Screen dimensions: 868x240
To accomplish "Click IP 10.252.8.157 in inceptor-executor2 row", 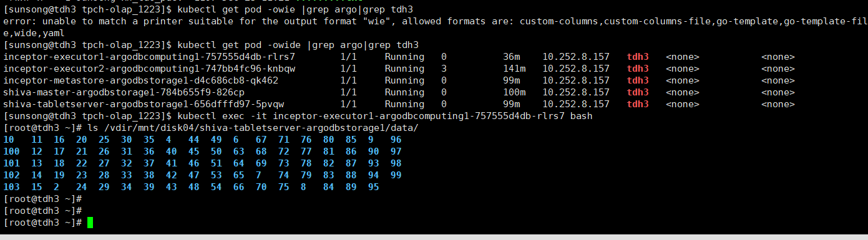I will [x=576, y=69].
